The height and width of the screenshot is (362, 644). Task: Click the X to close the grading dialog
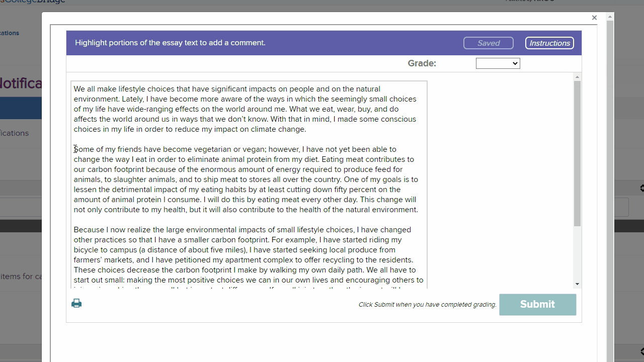(x=594, y=17)
